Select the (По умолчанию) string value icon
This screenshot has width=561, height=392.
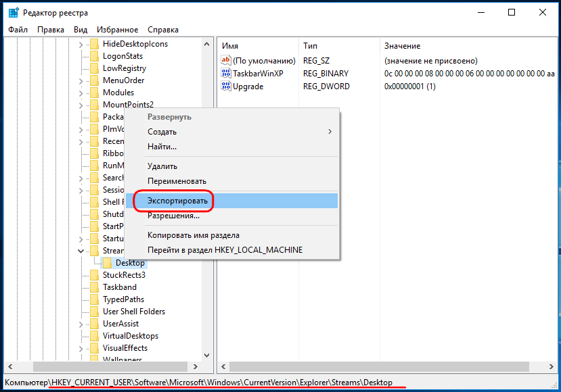(x=226, y=60)
